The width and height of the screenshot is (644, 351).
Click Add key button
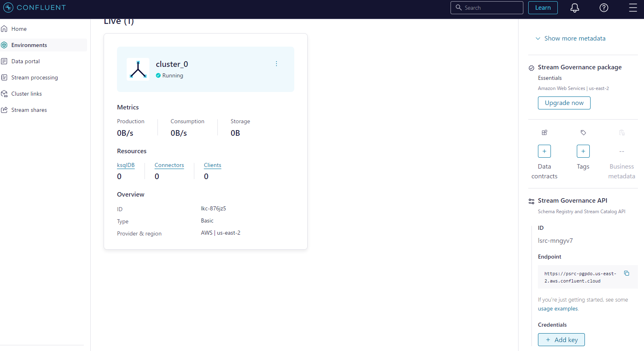[561, 340]
